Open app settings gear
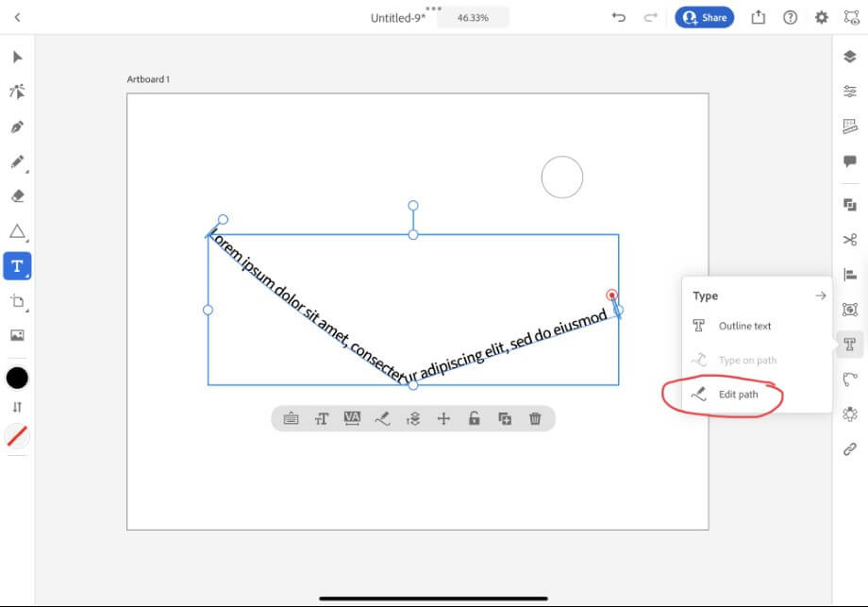868x607 pixels. coord(822,18)
